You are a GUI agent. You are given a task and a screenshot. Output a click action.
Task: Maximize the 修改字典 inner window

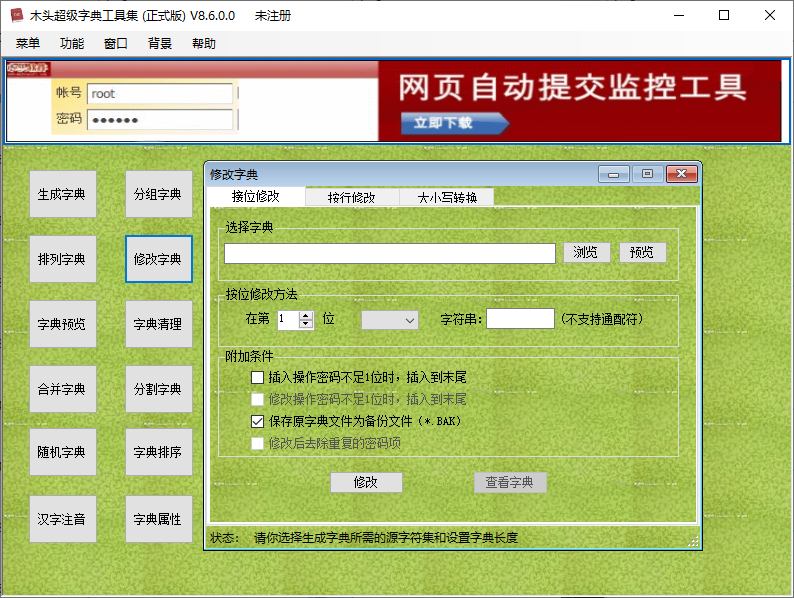(x=647, y=174)
